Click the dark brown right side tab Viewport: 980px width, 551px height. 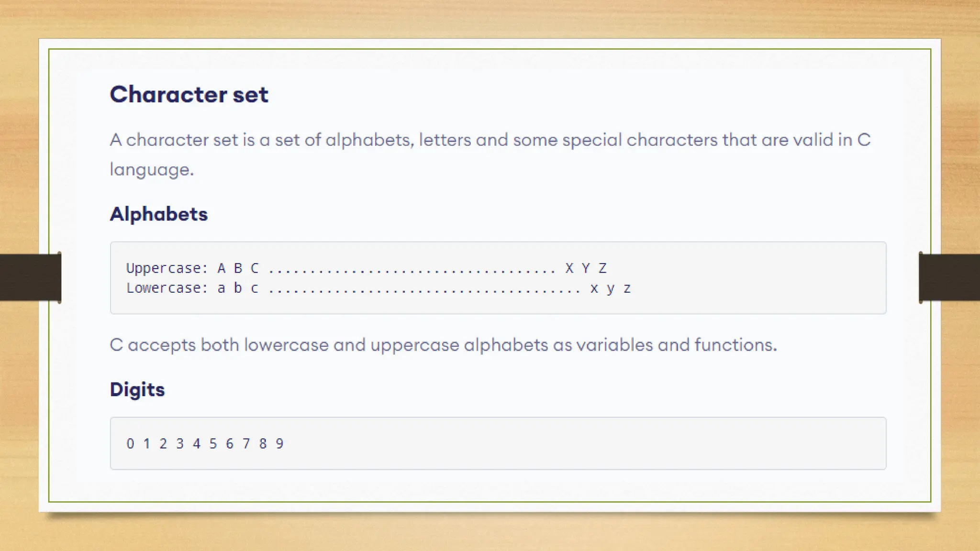(x=949, y=277)
